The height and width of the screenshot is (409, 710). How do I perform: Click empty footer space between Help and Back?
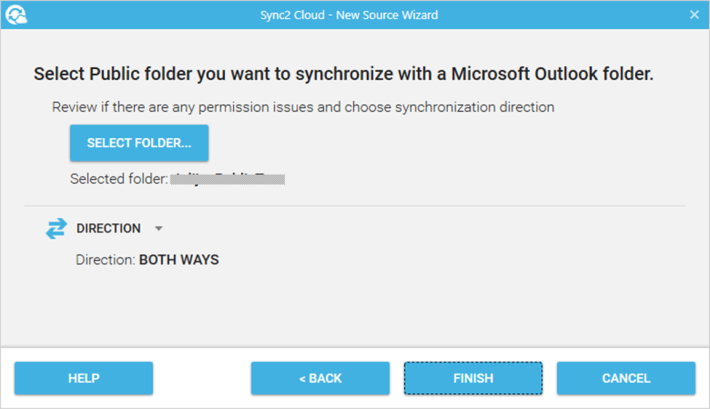202,378
